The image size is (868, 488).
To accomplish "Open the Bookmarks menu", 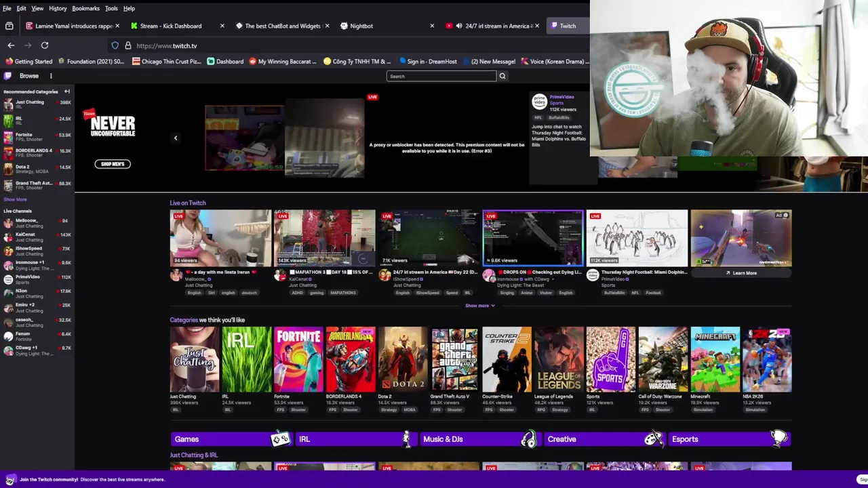I will tap(85, 8).
